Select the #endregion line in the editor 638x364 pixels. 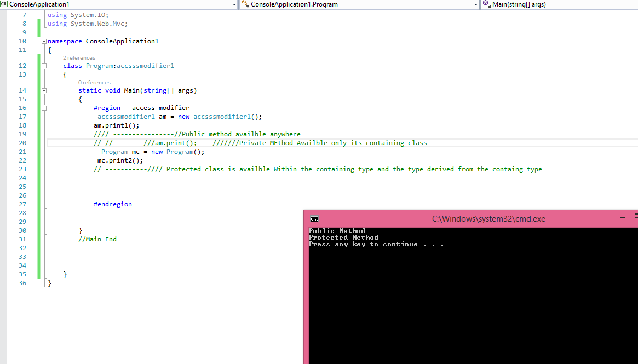(x=112, y=204)
